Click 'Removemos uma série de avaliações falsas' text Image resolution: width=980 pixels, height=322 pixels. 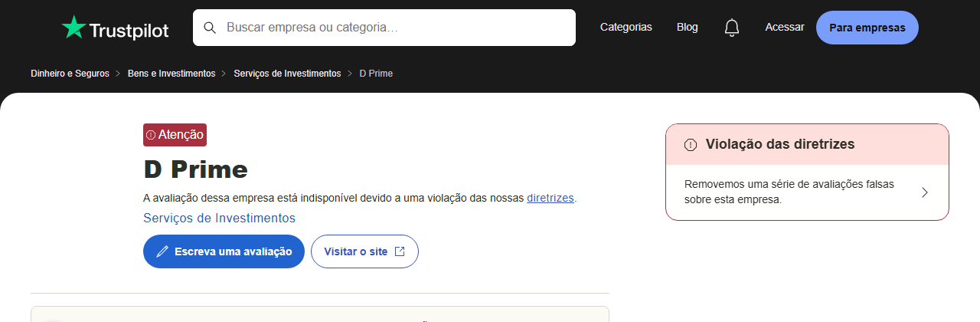point(789,192)
